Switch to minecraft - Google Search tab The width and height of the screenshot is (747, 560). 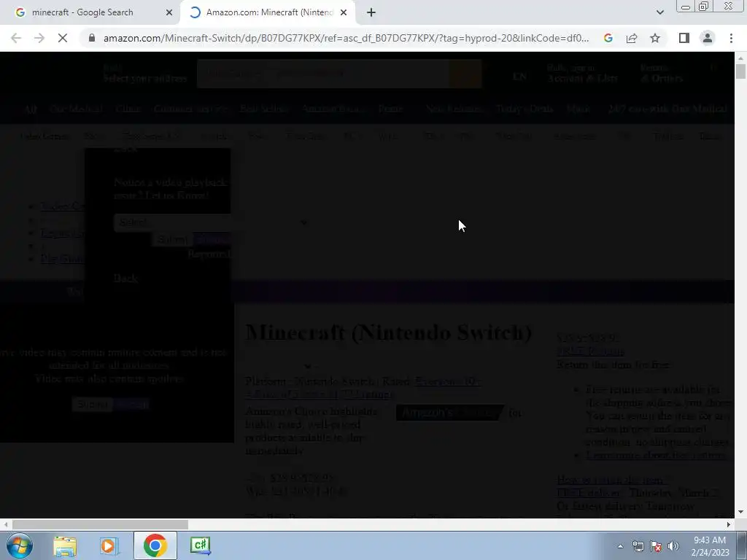click(x=82, y=12)
